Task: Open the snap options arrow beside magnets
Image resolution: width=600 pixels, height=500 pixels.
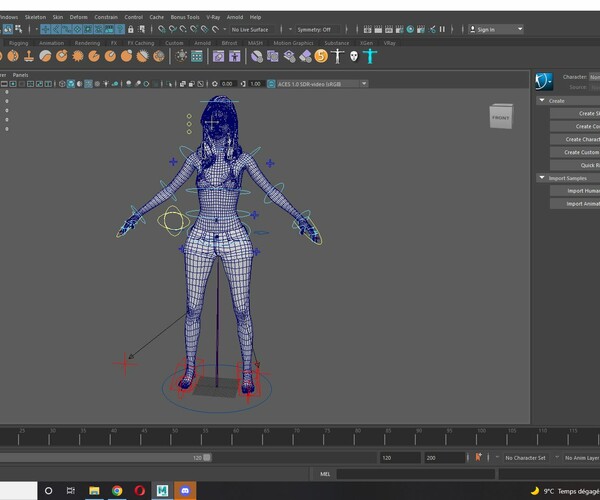Action: 225,29
